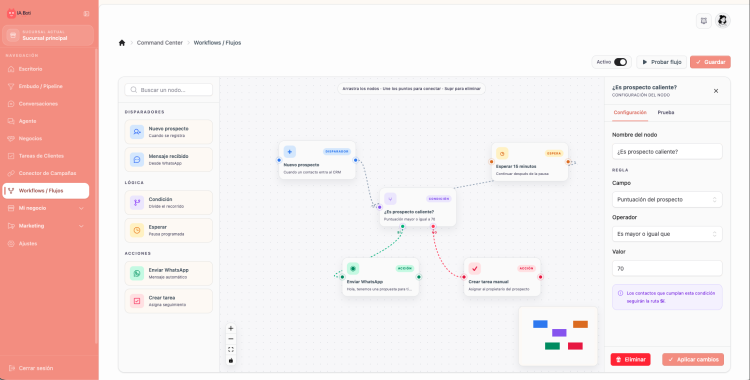
Task: Click the branch icon on ¿Es prospecto caliente? node
Action: point(390,199)
